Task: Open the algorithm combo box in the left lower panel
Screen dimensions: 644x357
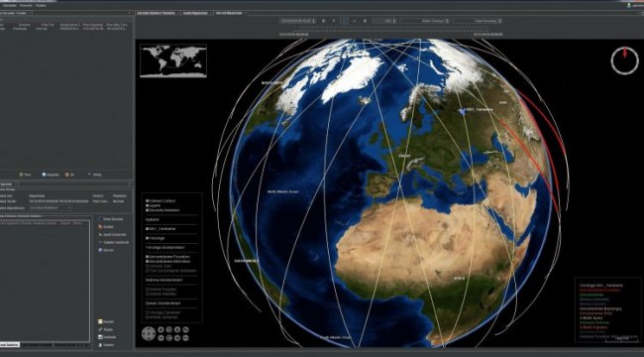Action: 51,207
